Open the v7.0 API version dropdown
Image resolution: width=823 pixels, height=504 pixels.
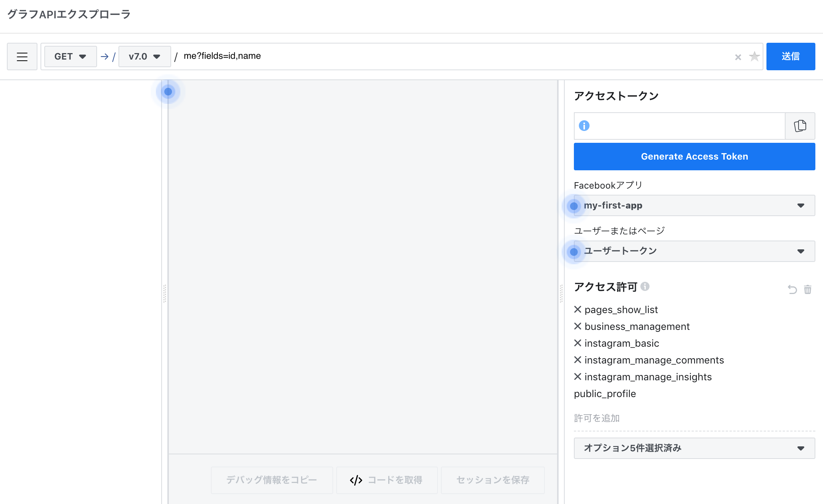tap(144, 56)
